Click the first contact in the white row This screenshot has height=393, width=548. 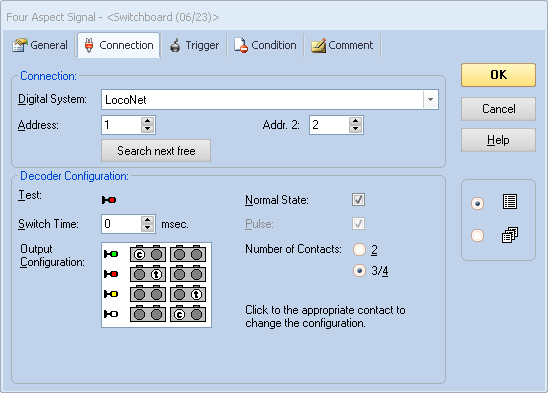click(139, 315)
